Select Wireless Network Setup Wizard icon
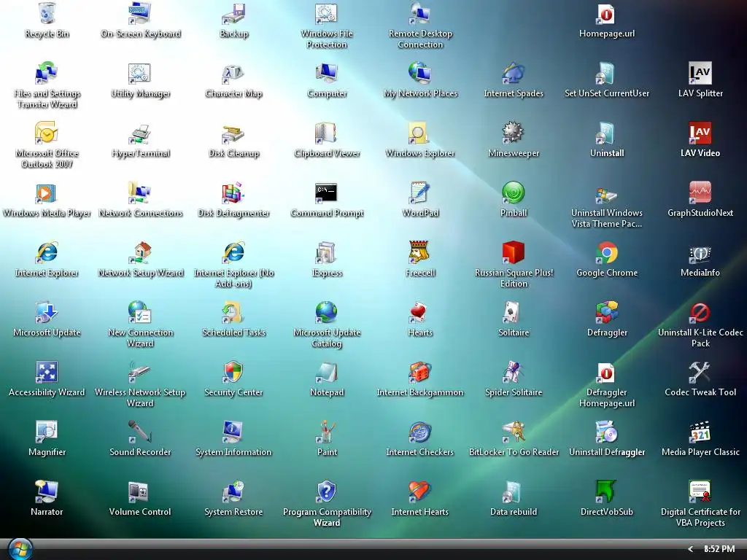Viewport: 747px width, 560px height. coord(140,372)
